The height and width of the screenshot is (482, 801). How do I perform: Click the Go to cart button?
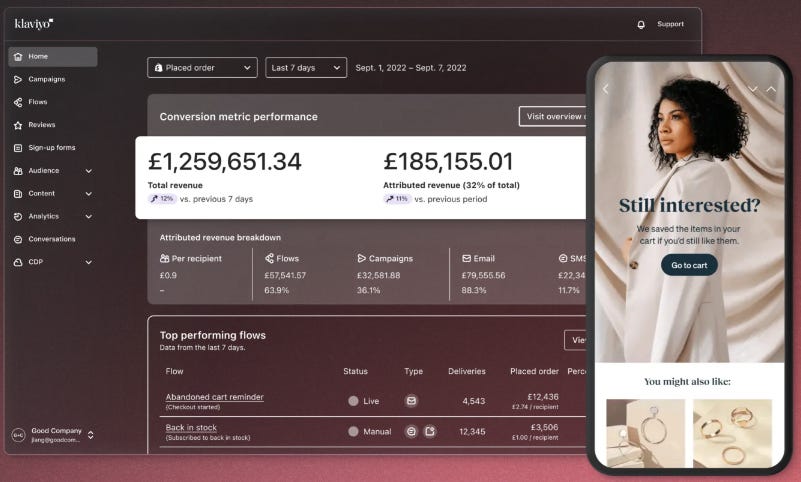(x=689, y=265)
